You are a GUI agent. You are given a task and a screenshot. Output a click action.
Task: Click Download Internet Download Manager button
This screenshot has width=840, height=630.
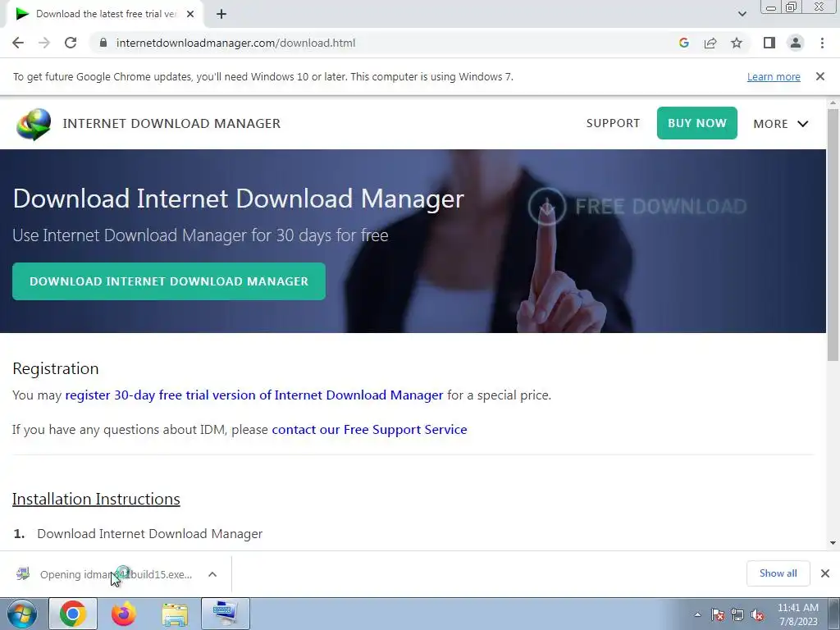169,281
